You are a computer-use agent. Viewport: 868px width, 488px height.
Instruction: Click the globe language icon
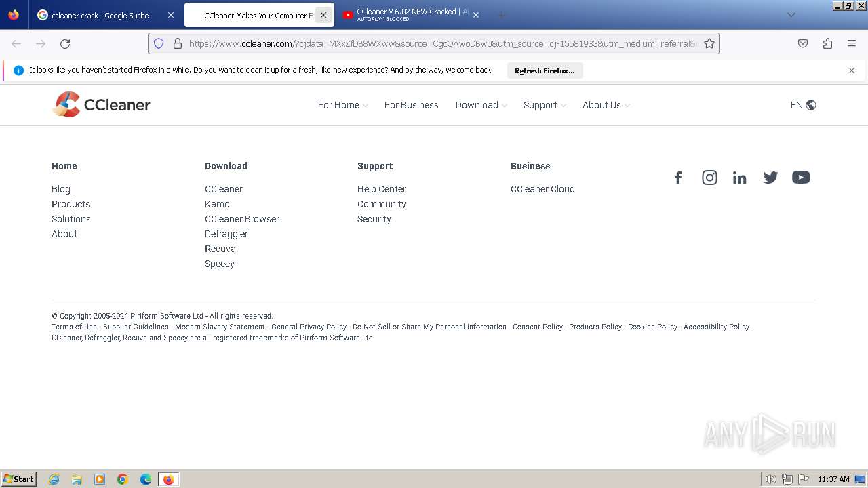[811, 105]
